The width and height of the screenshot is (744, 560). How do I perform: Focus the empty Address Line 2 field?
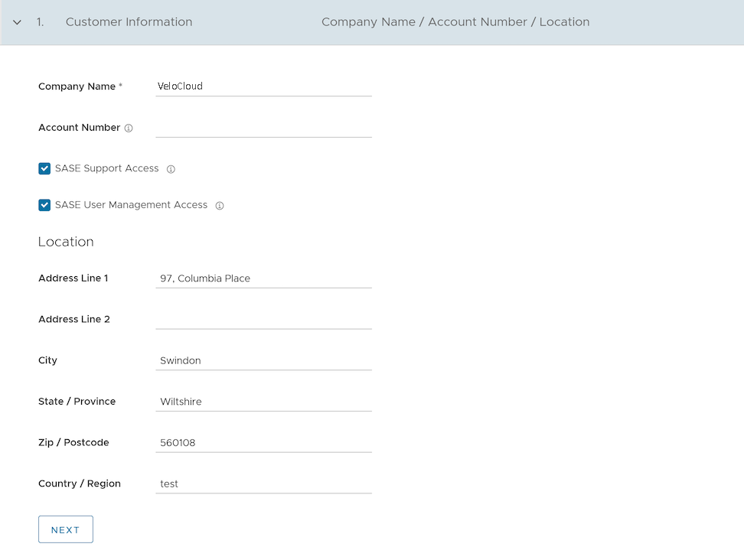coord(264,320)
